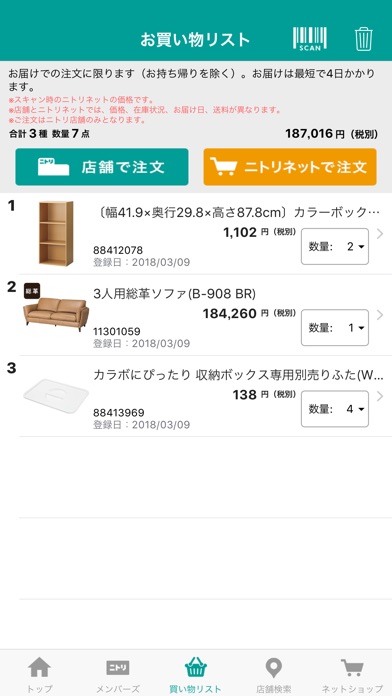This screenshot has height=696, width=392.
Task: Tap the trash can delete icon
Action: point(364,39)
